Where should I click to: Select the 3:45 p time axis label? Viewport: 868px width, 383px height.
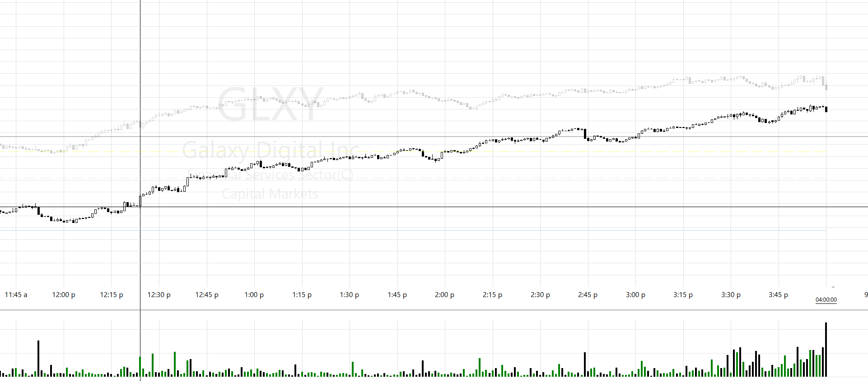779,295
